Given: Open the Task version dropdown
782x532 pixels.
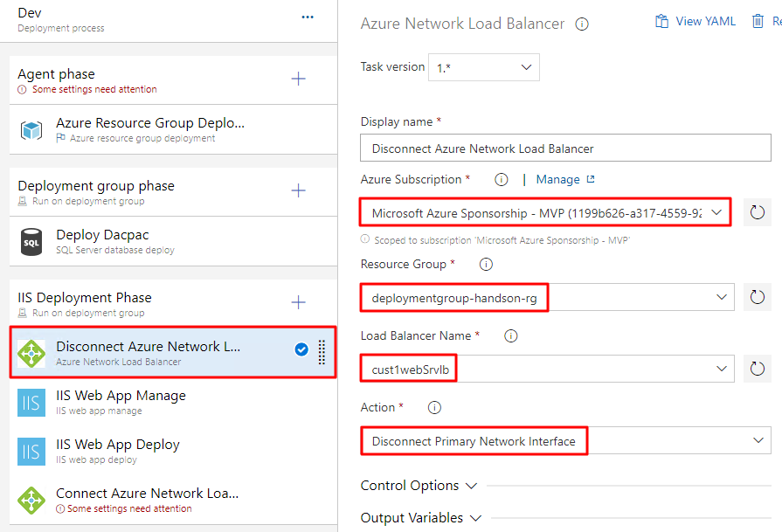Looking at the screenshot, I should (484, 67).
